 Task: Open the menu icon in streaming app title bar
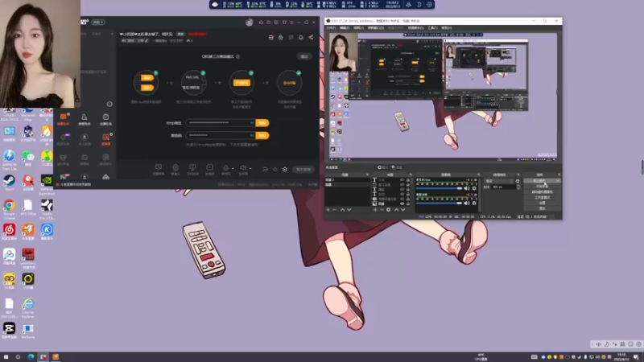pyautogui.click(x=292, y=23)
